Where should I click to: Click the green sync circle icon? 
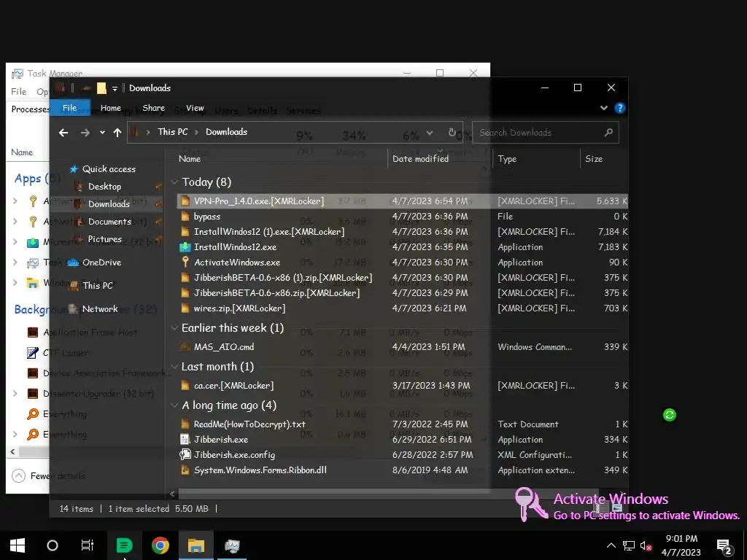pos(670,415)
